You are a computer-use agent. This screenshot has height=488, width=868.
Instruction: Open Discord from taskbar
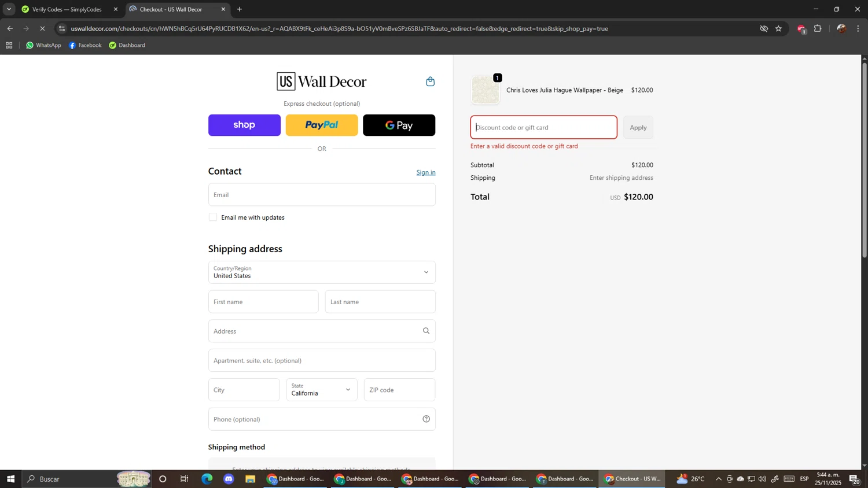pyautogui.click(x=229, y=479)
